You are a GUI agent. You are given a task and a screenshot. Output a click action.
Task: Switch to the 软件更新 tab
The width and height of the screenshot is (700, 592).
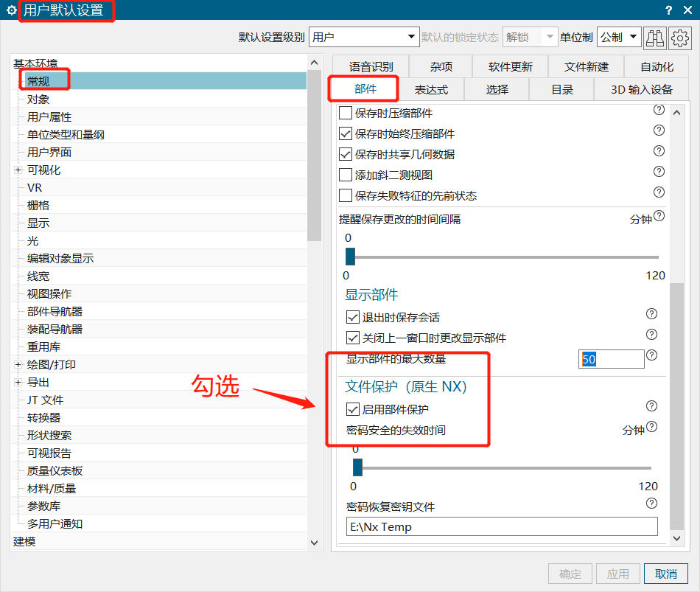click(x=509, y=66)
